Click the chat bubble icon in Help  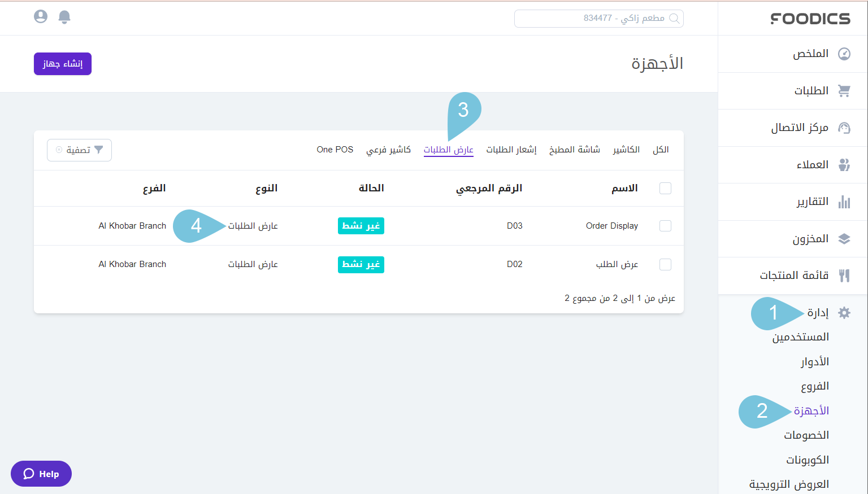29,474
